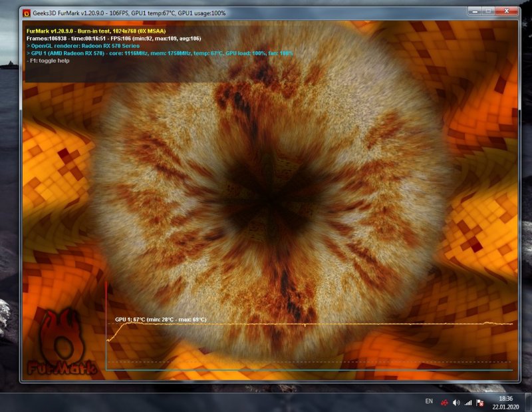The image size is (532, 412).
Task: Open the clock showing 18:36
Action: tap(506, 402)
